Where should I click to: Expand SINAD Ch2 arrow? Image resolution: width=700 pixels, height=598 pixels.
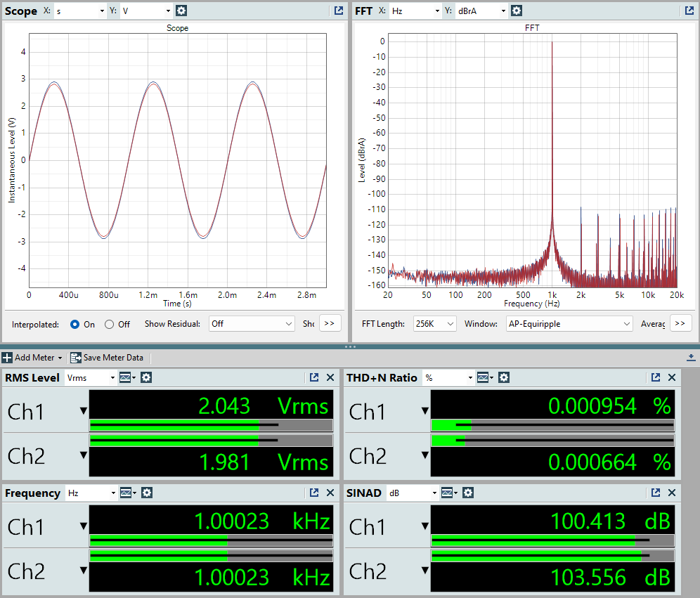[425, 571]
